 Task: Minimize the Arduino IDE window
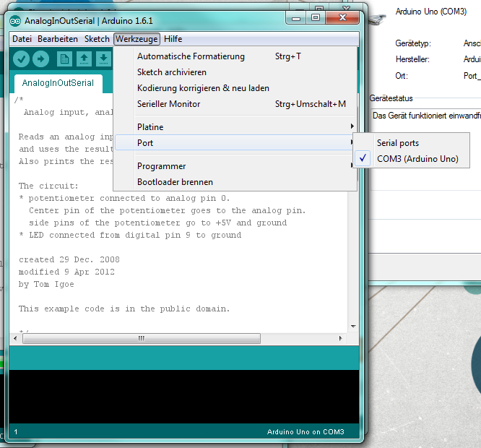295,18
